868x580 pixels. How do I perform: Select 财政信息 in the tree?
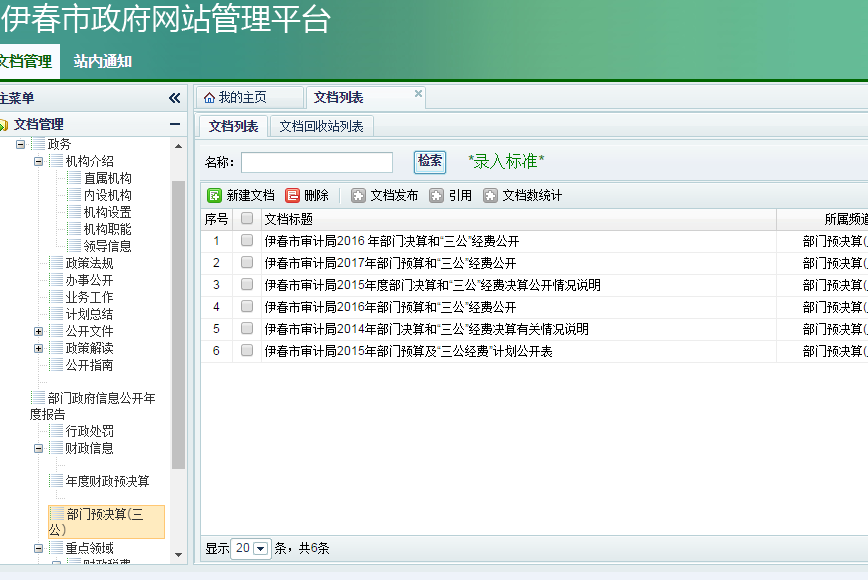[90, 448]
